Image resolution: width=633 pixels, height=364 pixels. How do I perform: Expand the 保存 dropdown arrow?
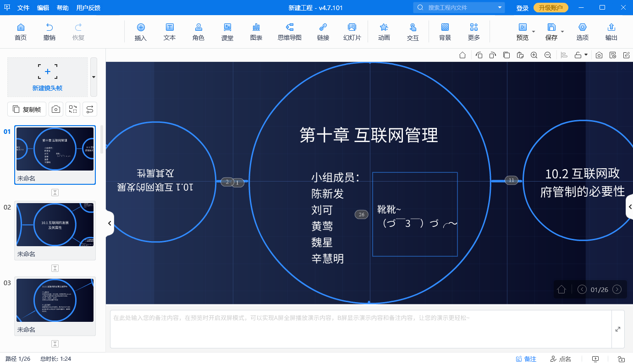[x=562, y=32]
